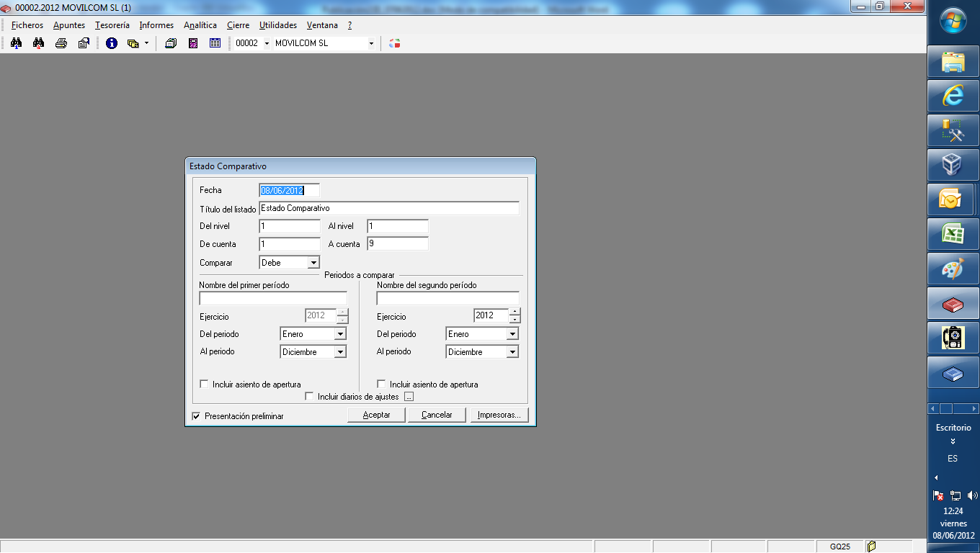Open the Informes menu
The height and width of the screenshot is (553, 980).
pyautogui.click(x=156, y=25)
